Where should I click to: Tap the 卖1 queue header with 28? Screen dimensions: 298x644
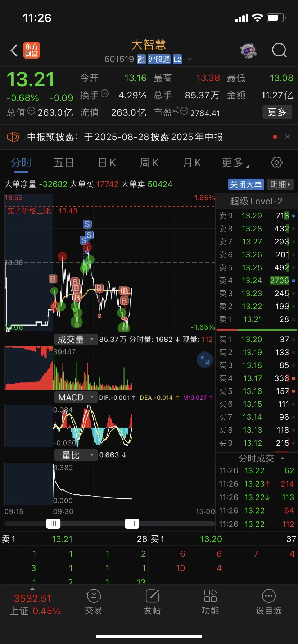click(x=74, y=539)
